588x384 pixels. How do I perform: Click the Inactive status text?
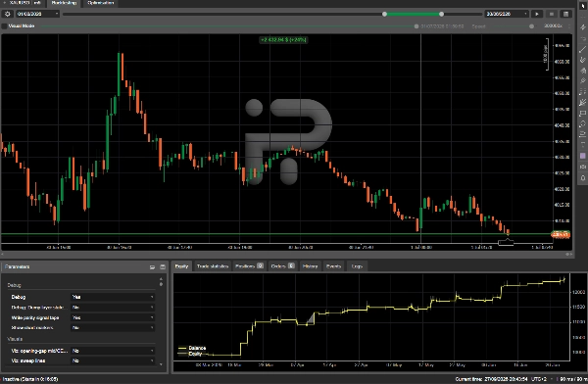(x=30, y=379)
